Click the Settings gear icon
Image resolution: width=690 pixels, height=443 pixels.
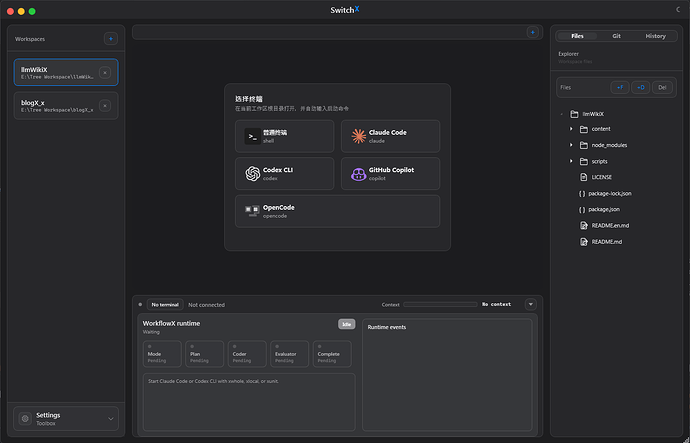coord(25,419)
